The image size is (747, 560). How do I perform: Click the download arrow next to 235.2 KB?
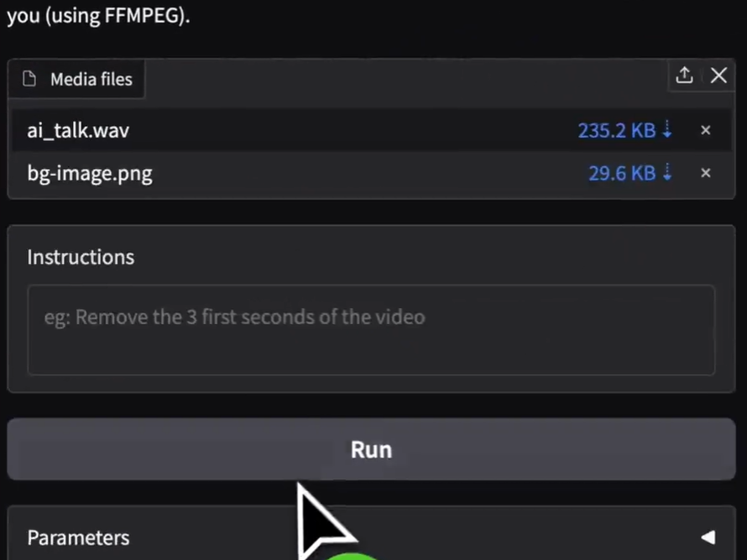point(668,130)
